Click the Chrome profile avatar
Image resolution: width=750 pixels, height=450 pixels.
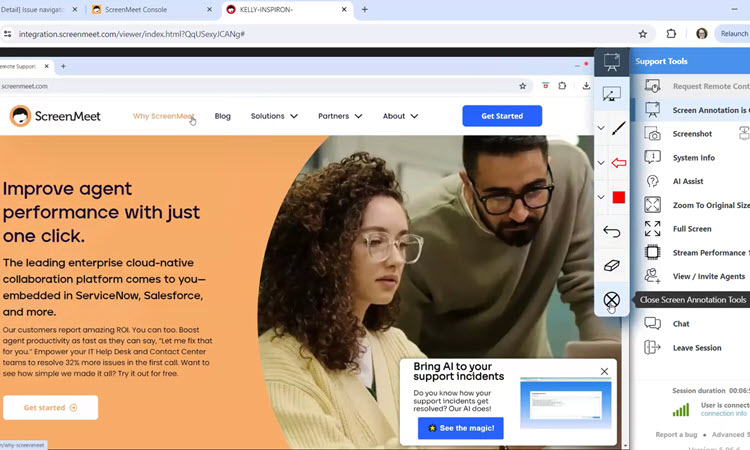point(702,33)
